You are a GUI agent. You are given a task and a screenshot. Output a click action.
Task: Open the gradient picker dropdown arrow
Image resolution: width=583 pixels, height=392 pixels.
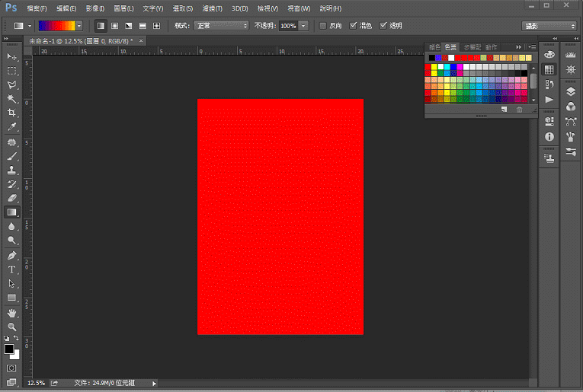[x=79, y=26]
